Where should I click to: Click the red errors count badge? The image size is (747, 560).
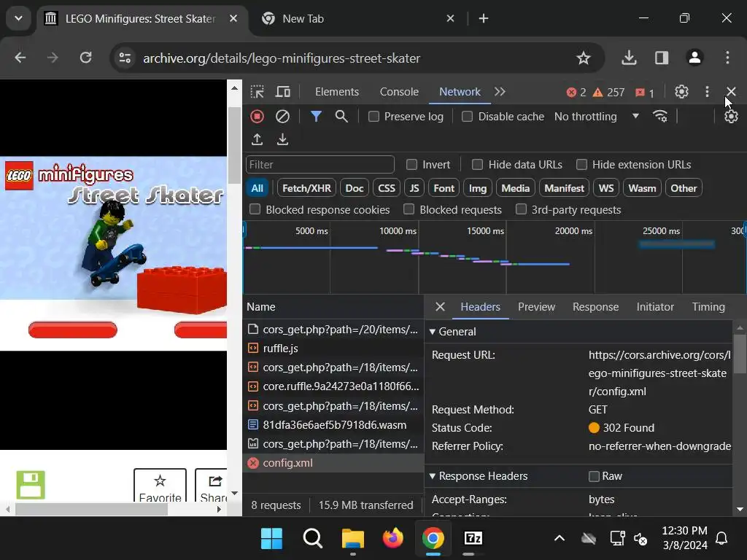tap(576, 93)
